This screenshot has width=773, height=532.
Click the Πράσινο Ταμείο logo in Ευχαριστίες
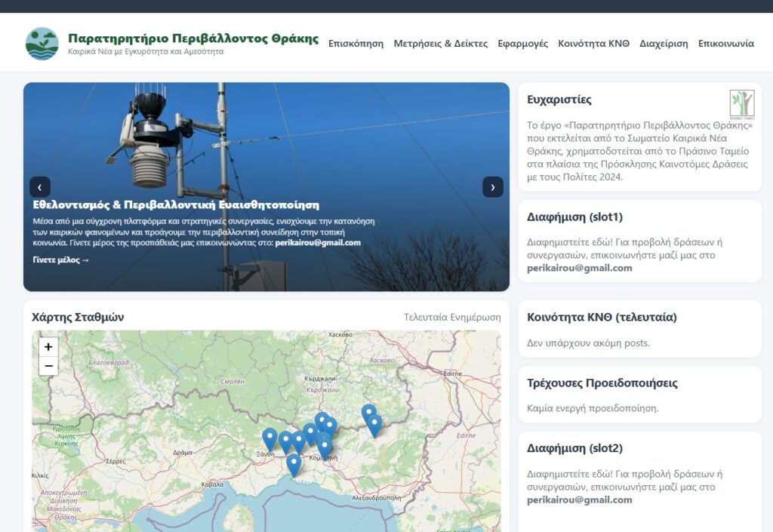pyautogui.click(x=741, y=105)
